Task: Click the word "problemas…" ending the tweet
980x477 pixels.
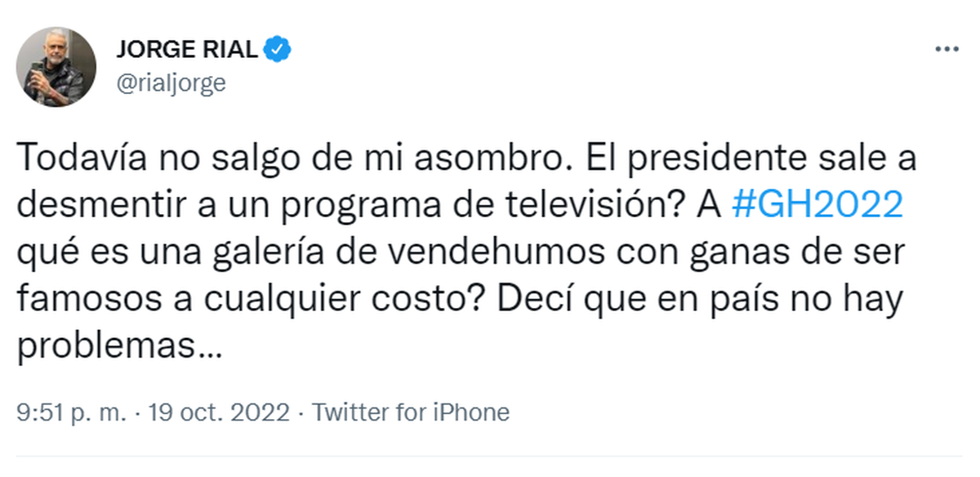Action: tap(118, 347)
